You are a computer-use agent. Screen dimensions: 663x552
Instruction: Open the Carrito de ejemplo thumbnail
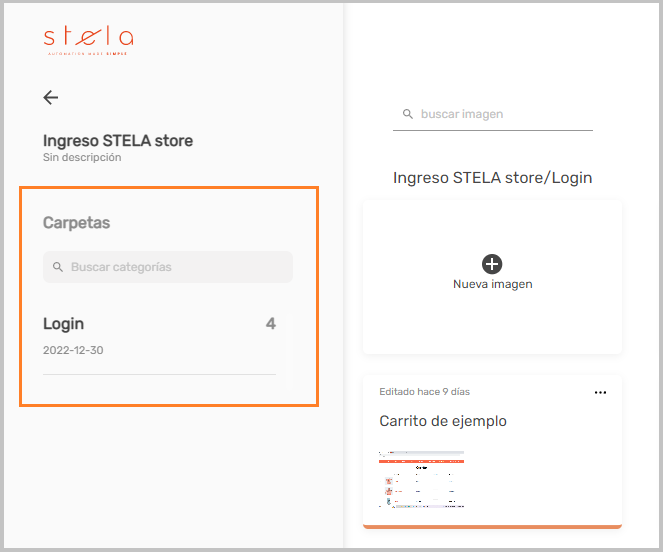422,479
